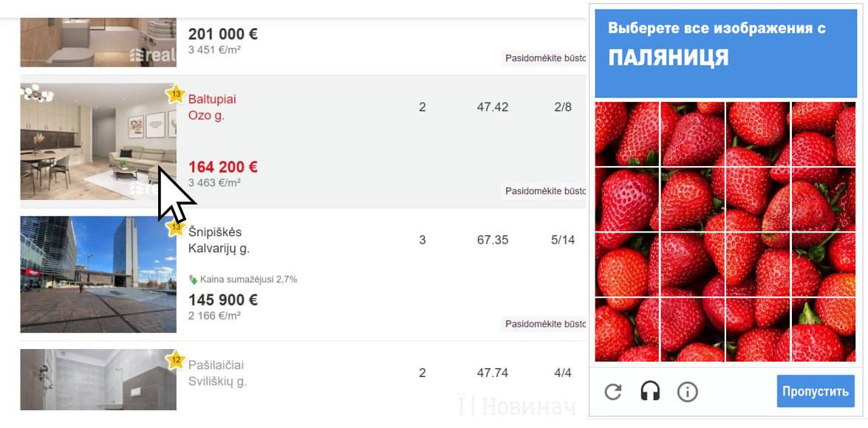This screenshot has width=868, height=428.
Task: Click the star badge 13 on Baltupiai listing
Action: click(x=175, y=94)
